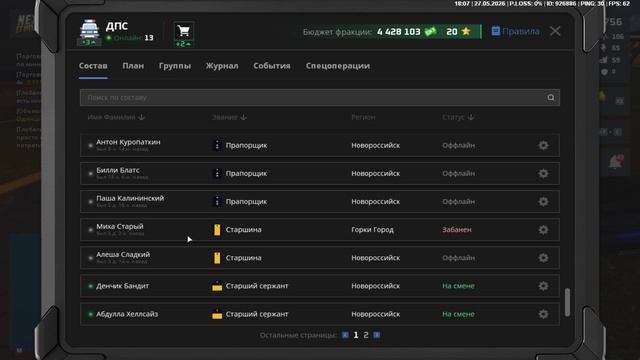This screenshot has height=360, width=640.
Task: Open settings gear for Абдулла Хеллсайз
Action: click(543, 314)
